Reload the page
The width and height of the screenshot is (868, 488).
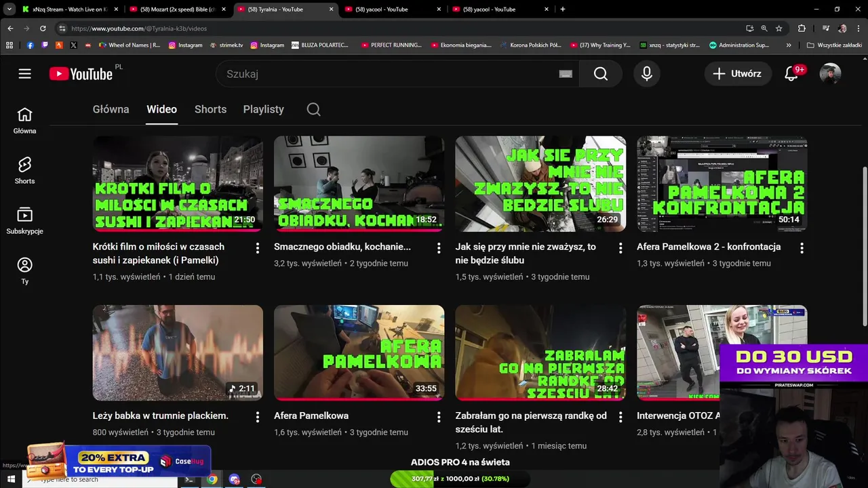43,28
